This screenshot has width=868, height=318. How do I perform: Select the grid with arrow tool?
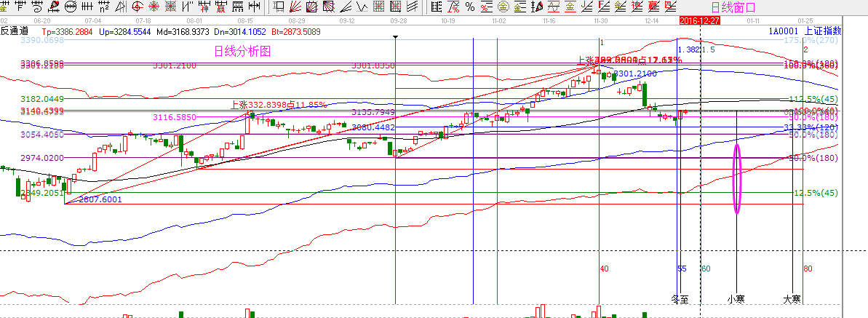click(395, 7)
